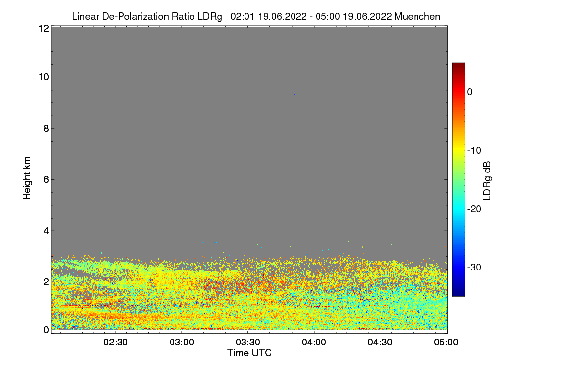The height and width of the screenshot is (392, 588).
Task: Click the '04:00' time axis tick label
Action: click(315, 342)
